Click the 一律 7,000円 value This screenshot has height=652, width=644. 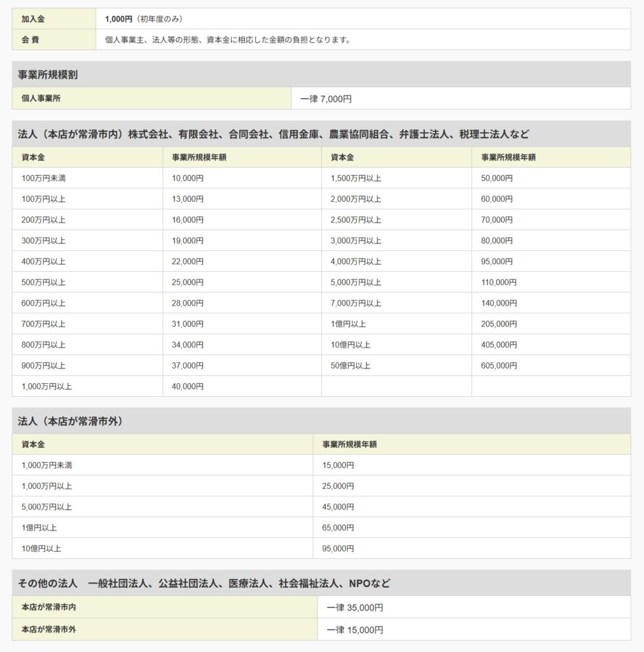point(326,99)
